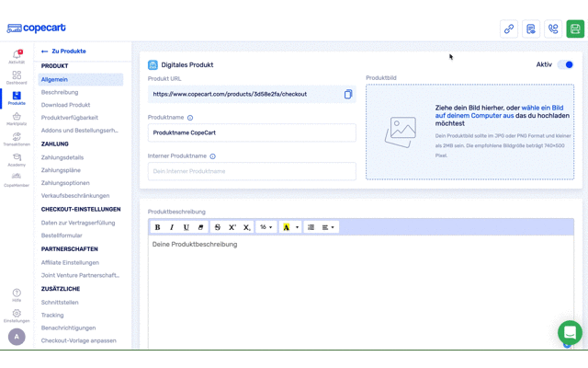Screen dimensions: 588x368
Task: Open the document preview icon in top bar
Action: coord(531,29)
